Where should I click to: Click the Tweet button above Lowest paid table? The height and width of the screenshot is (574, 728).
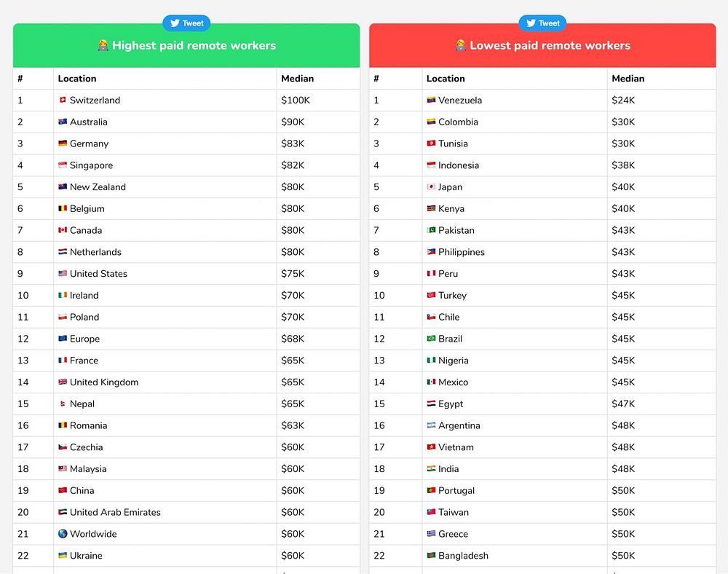[x=542, y=23]
